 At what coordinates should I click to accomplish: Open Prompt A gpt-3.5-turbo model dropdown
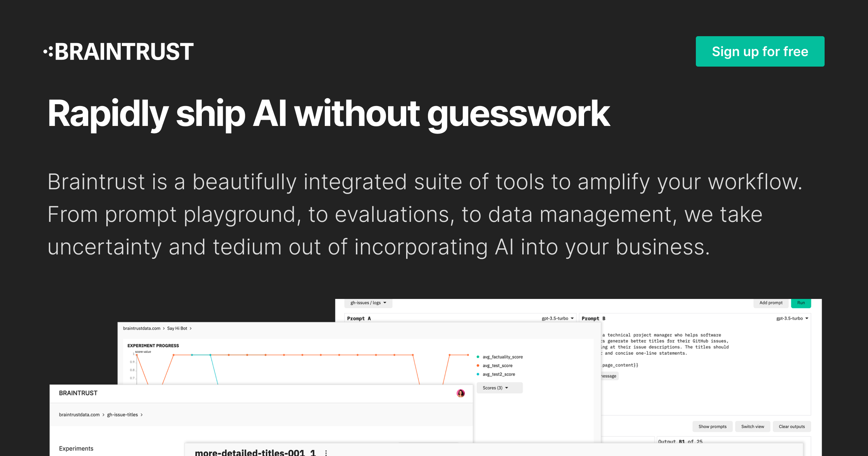pos(557,318)
